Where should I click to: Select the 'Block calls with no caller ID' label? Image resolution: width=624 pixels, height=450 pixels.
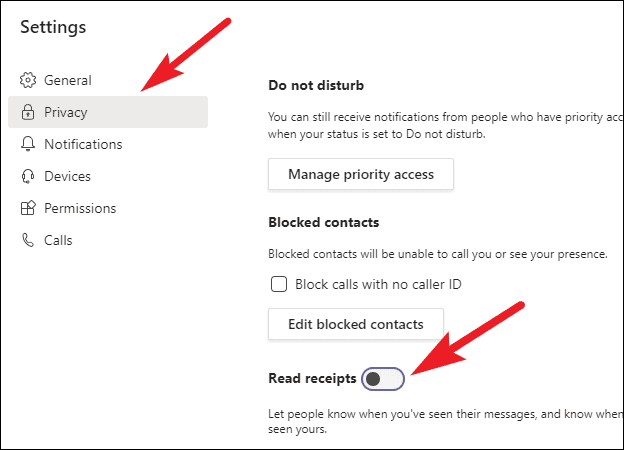click(378, 284)
